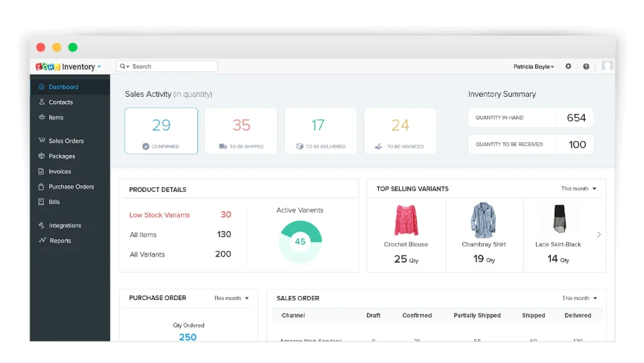The image size is (644, 363).
Task: Click the settings gear icon
Action: [x=568, y=66]
